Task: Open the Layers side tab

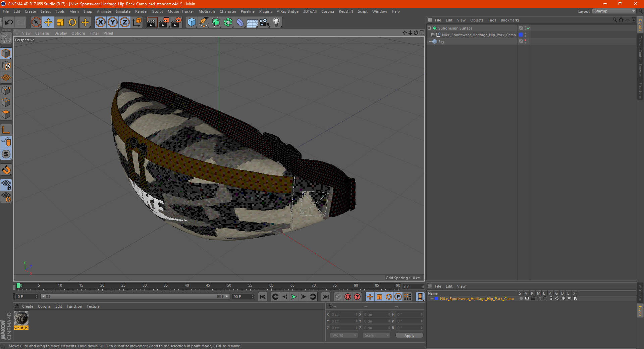Action: click(x=640, y=311)
